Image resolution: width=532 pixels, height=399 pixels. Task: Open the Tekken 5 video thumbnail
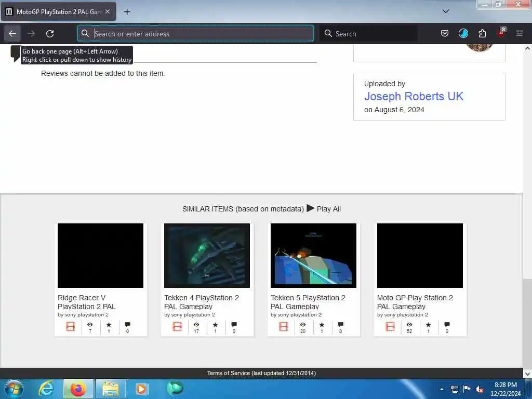point(313,256)
